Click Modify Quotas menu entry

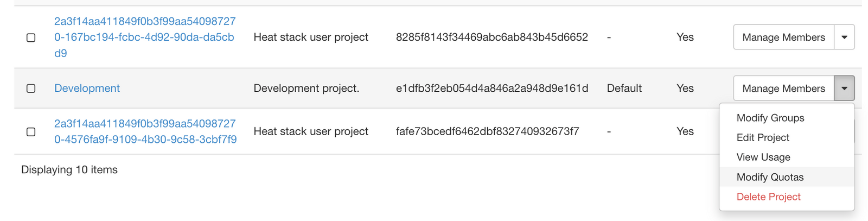770,177
